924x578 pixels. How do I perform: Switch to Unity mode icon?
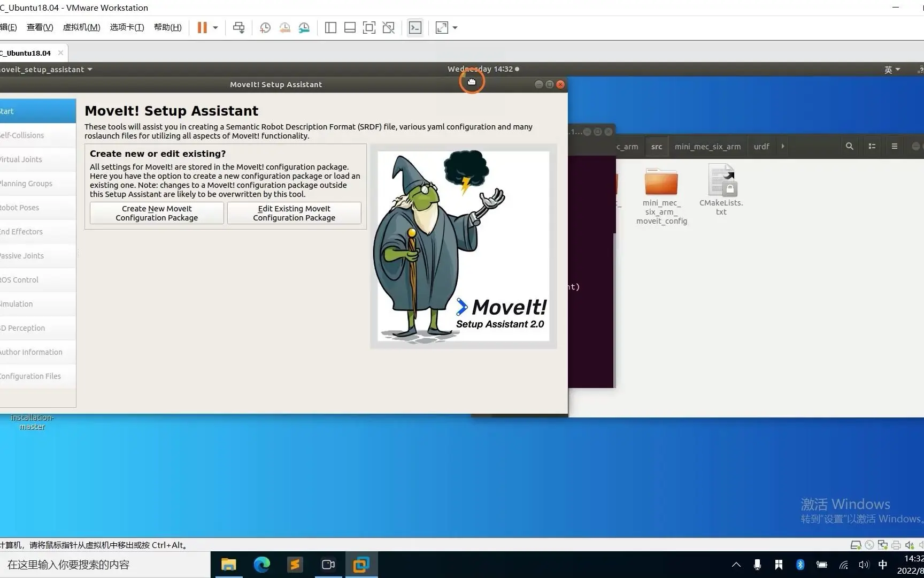389,28
